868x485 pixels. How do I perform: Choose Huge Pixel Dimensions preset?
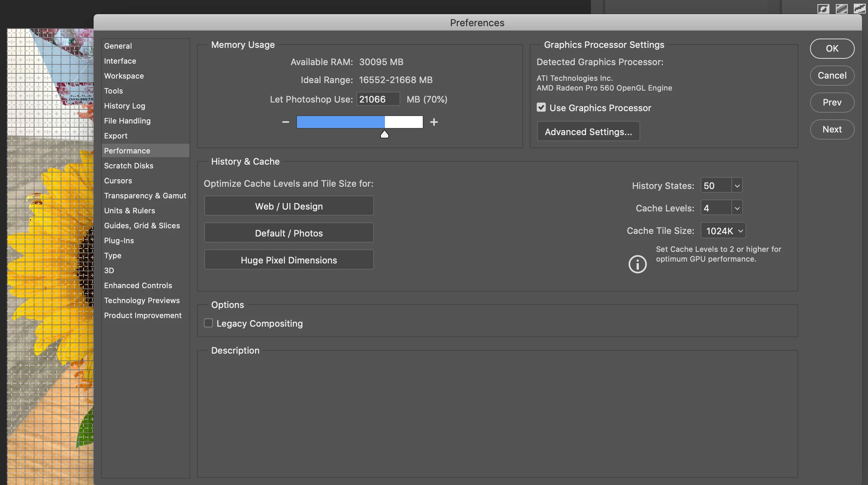[289, 260]
